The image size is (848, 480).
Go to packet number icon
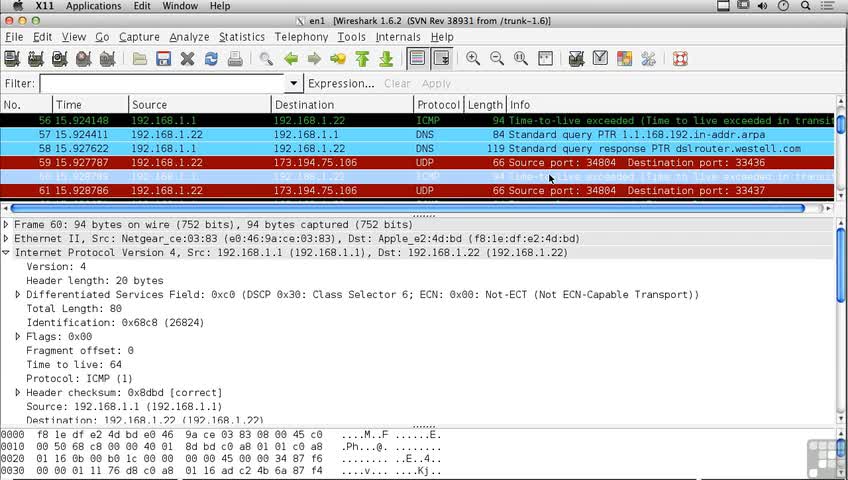[338, 58]
